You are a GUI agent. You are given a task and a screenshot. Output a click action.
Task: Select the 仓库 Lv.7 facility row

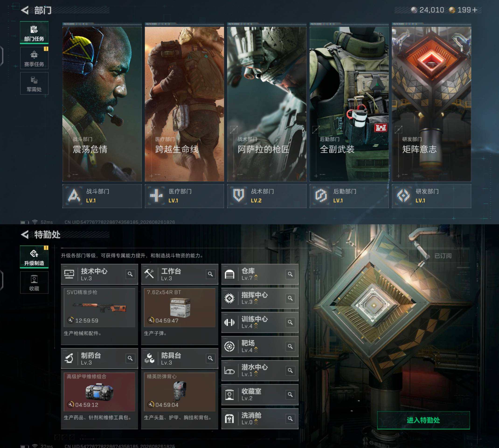pyautogui.click(x=260, y=274)
